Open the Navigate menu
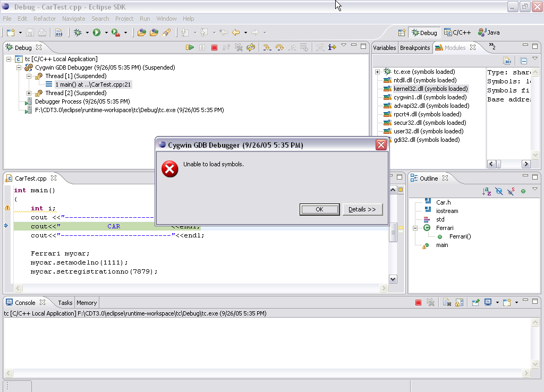The image size is (544, 392). [x=73, y=19]
